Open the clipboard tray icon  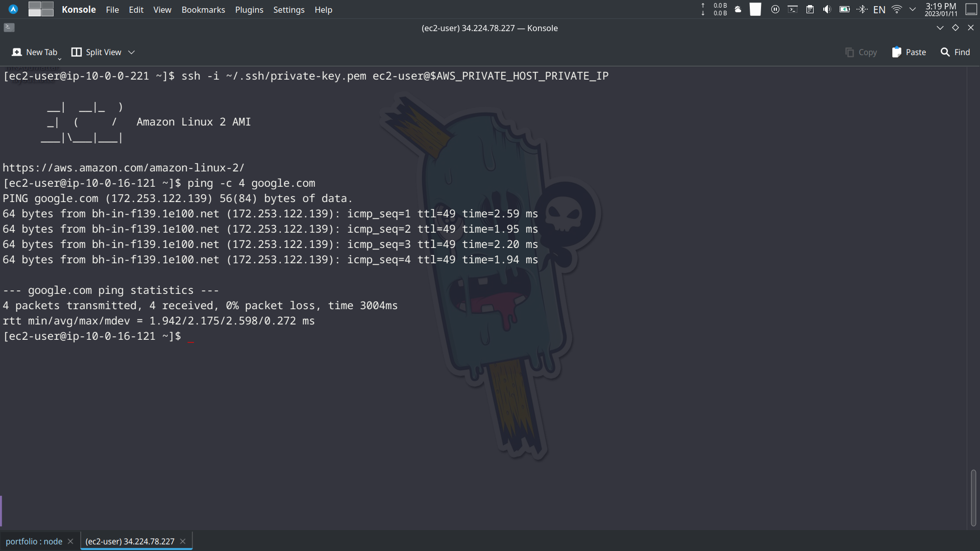point(810,10)
